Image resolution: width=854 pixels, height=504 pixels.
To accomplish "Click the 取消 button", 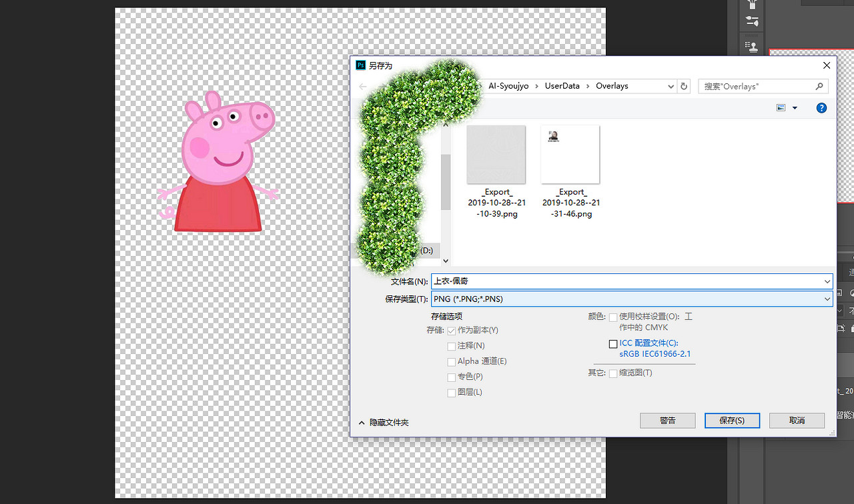I will coord(797,421).
